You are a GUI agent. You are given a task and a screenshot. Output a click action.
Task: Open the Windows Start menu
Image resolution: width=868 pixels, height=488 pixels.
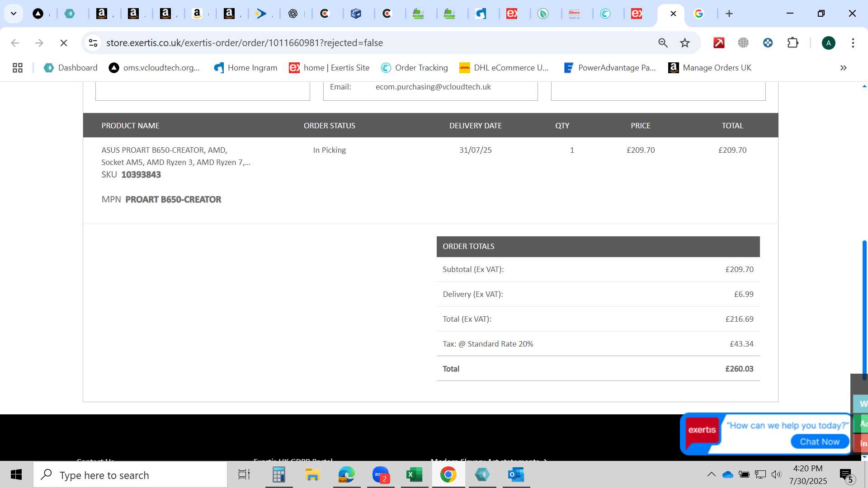[16, 474]
